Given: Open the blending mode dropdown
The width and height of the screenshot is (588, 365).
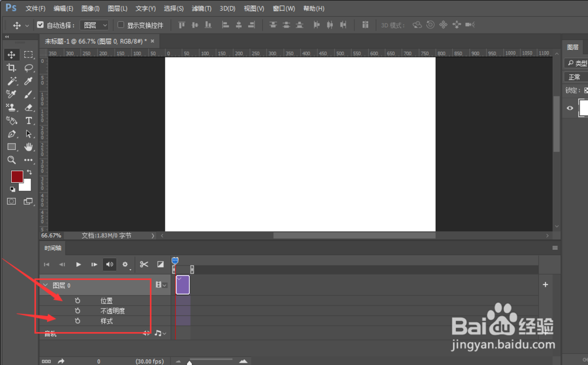Looking at the screenshot, I should (x=576, y=77).
